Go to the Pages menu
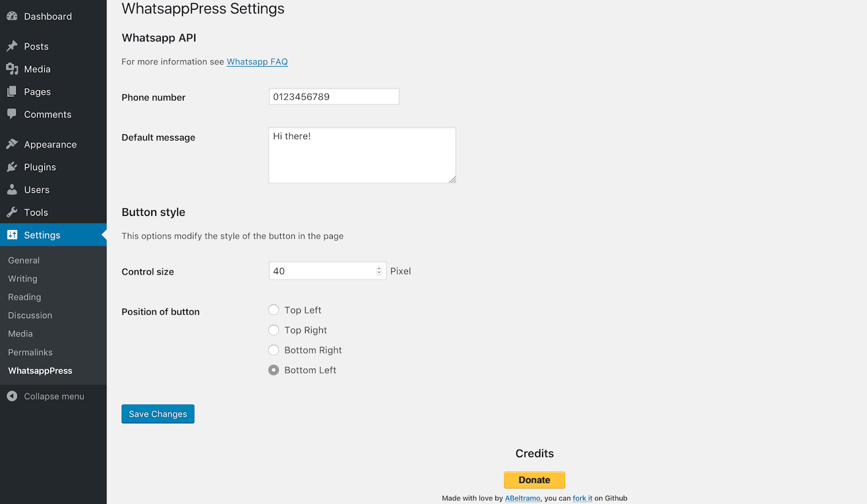 (53, 91)
